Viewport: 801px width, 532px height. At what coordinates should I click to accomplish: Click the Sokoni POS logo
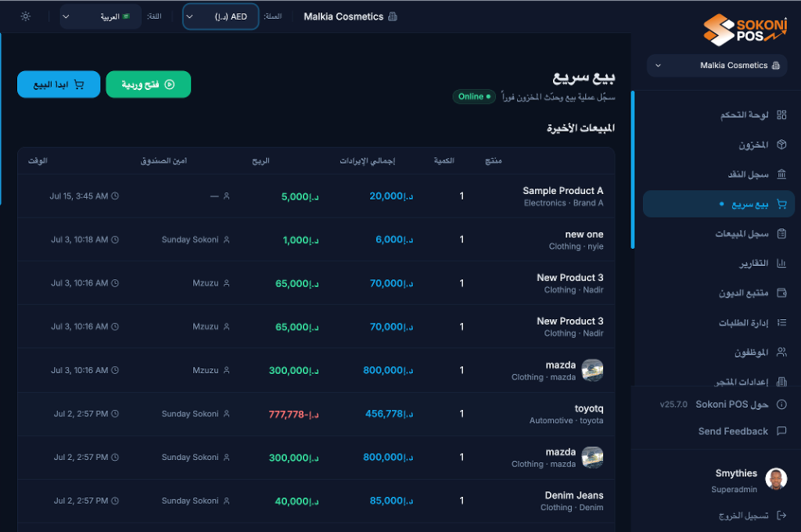coord(745,30)
